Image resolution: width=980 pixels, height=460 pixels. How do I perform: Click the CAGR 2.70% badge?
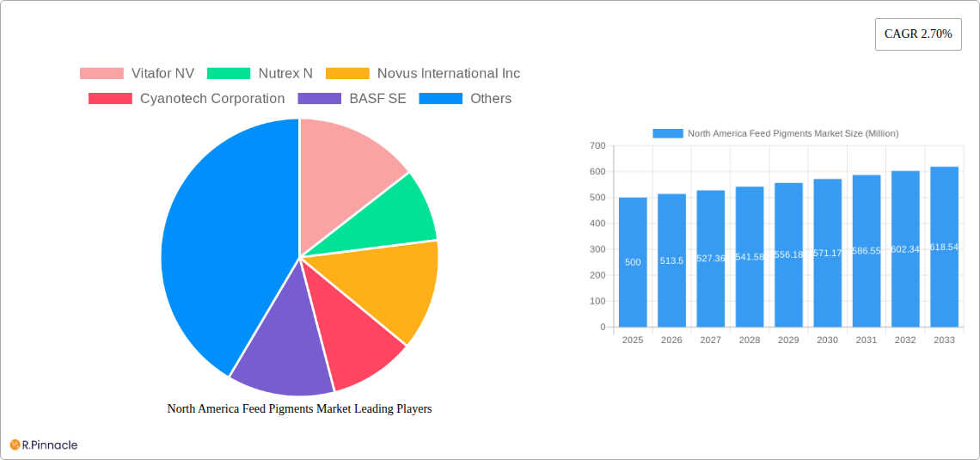(x=918, y=34)
